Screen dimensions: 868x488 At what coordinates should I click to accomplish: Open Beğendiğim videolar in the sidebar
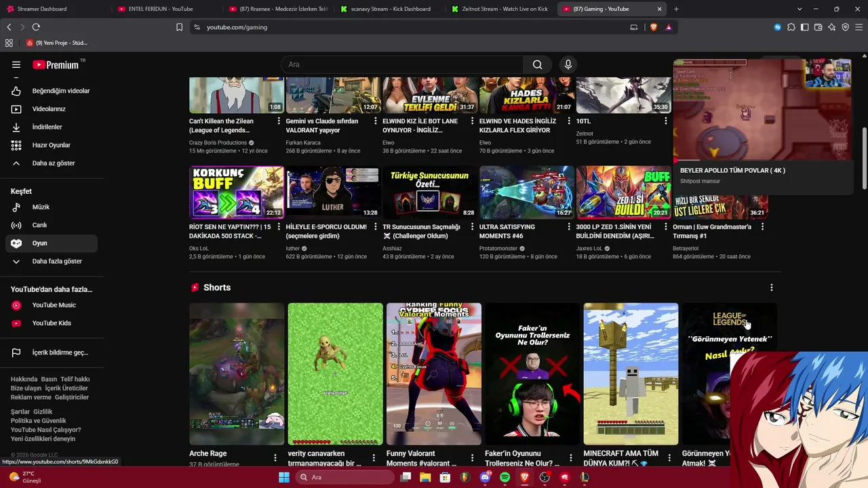tap(52, 91)
